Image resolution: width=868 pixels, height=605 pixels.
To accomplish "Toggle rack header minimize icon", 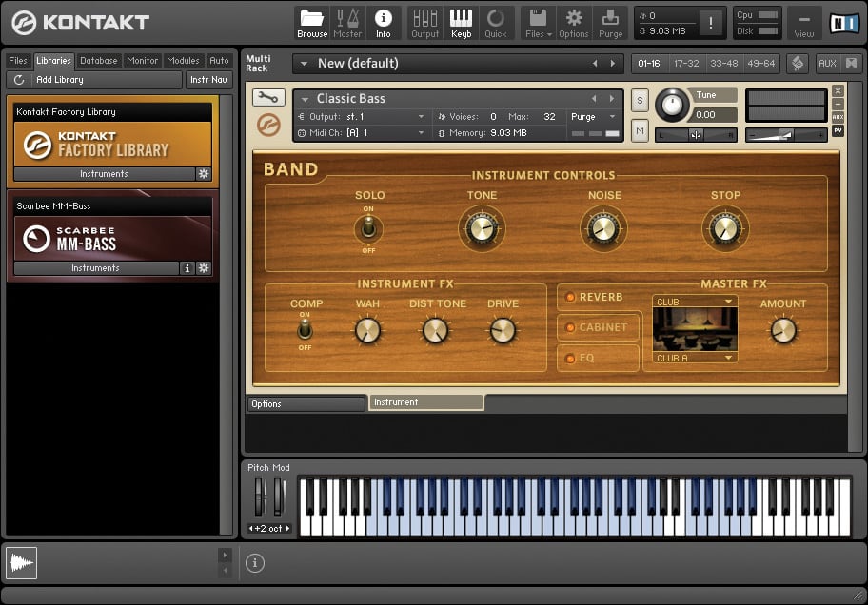I will 851,64.
